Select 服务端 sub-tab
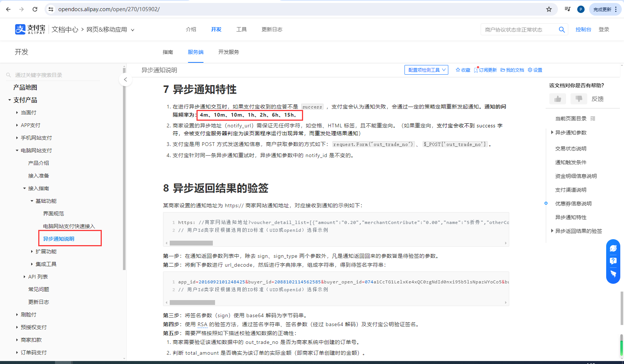The image size is (624, 364). point(196,52)
